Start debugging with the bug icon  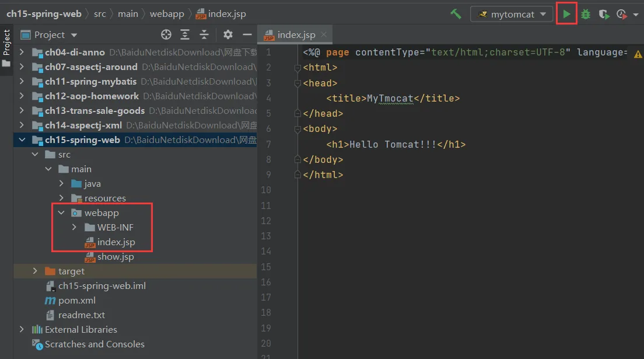pyautogui.click(x=585, y=15)
